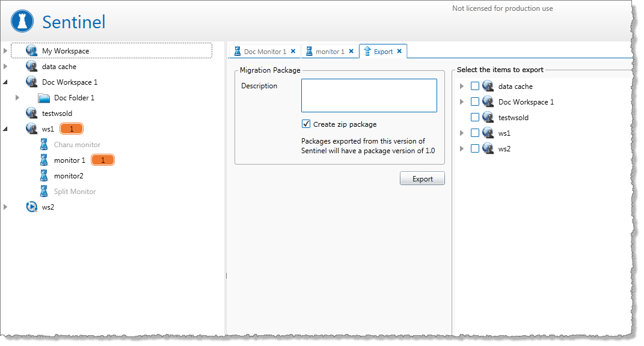The image size is (644, 346).
Task: Click the orange alert badge next to ws1
Action: pos(72,129)
